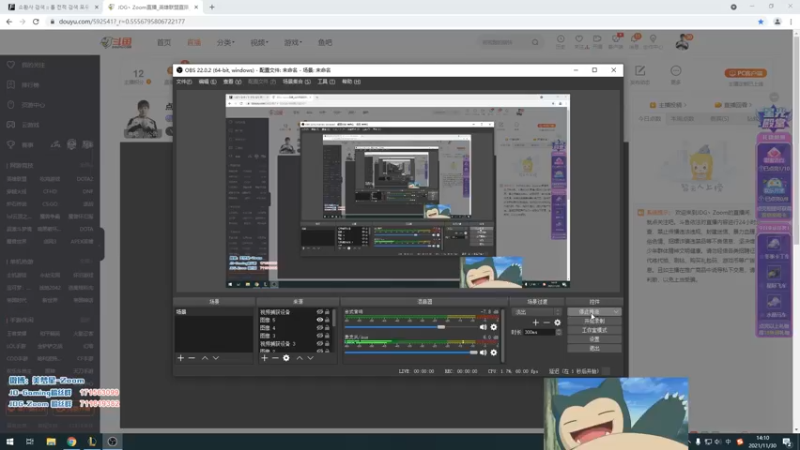Toggle visibility of 图像 3 source
The width and height of the screenshot is (800, 450).
[x=319, y=336]
